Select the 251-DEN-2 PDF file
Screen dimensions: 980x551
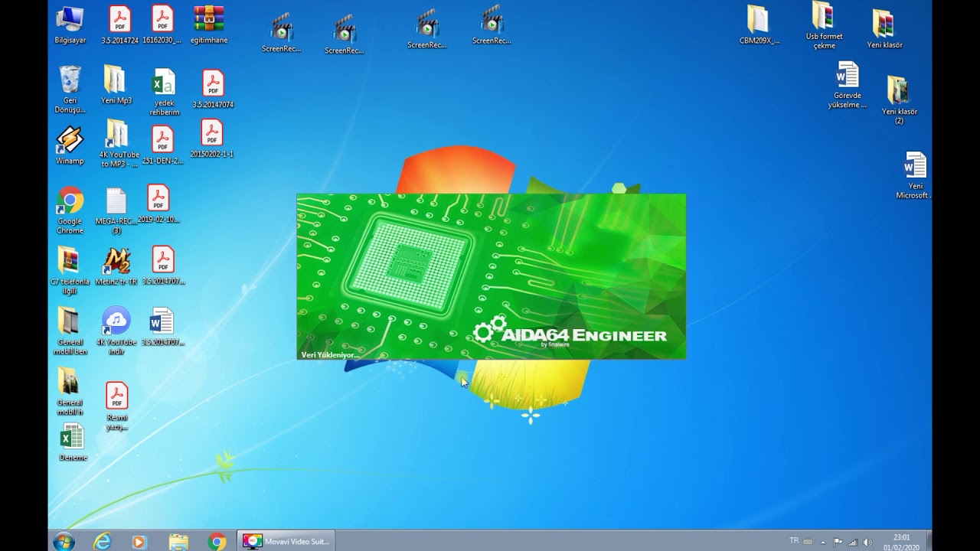point(162,145)
